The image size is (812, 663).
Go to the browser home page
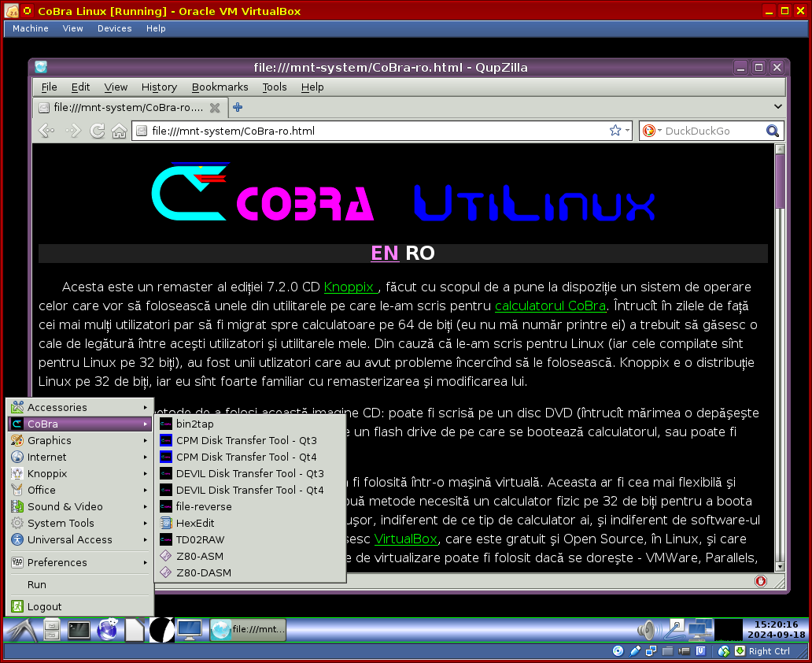119,131
